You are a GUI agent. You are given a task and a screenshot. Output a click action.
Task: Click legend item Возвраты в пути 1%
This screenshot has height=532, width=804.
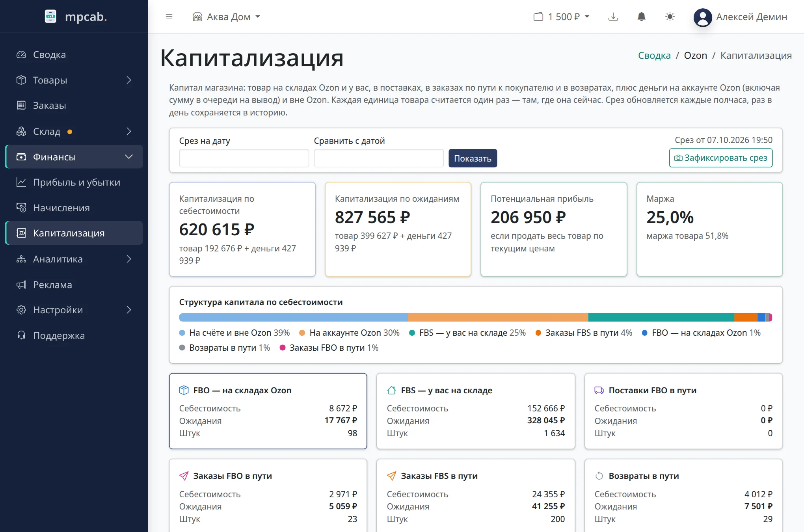click(x=225, y=348)
